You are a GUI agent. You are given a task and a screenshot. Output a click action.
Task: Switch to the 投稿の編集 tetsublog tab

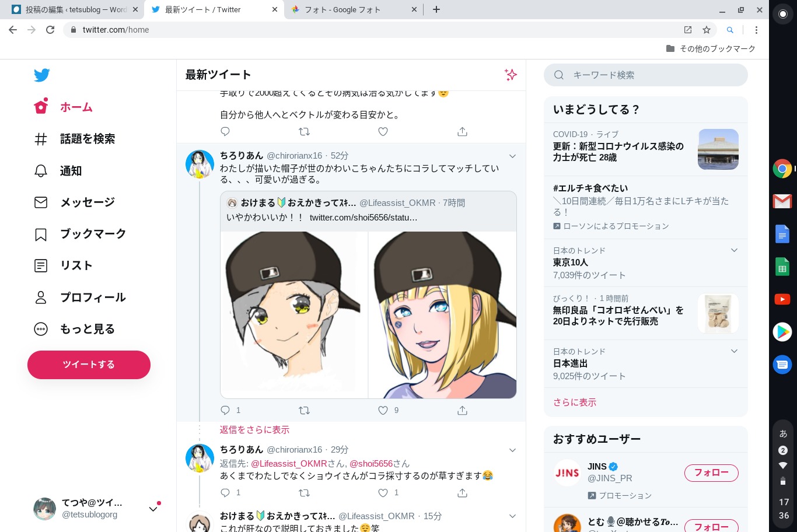point(75,9)
